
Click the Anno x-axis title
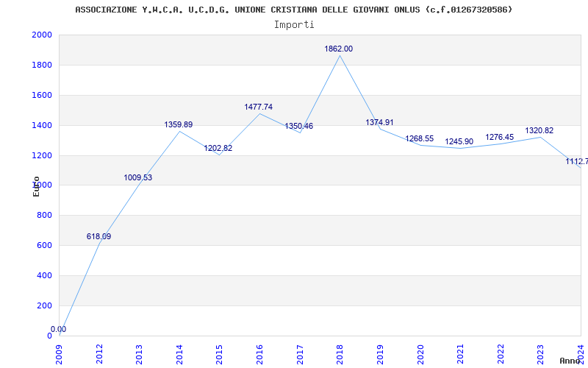pyautogui.click(x=570, y=361)
